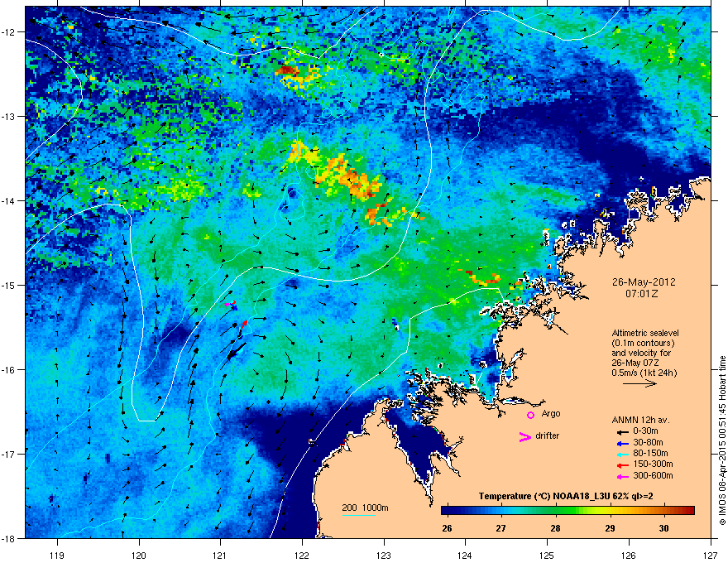
Task: Select the cyan 80-150m arrow legend symbol
Action: coord(622,454)
